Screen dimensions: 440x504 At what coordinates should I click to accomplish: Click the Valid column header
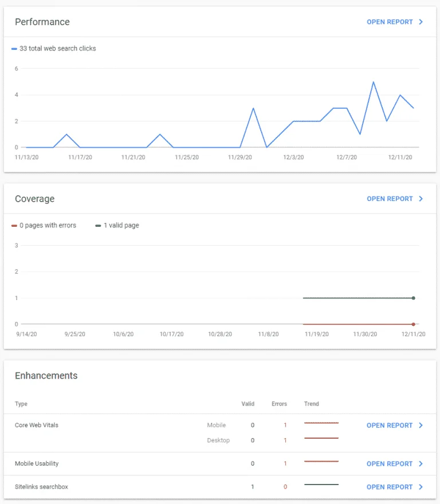click(x=248, y=404)
